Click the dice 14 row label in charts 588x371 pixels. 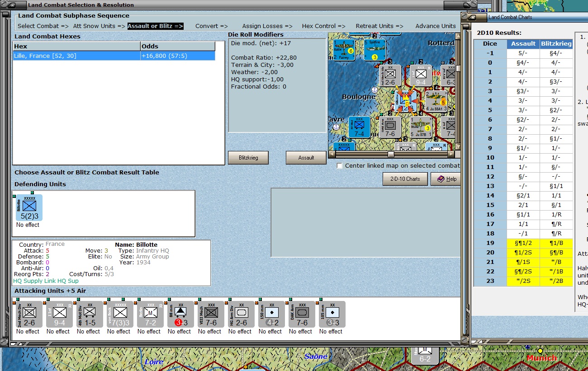pos(490,196)
